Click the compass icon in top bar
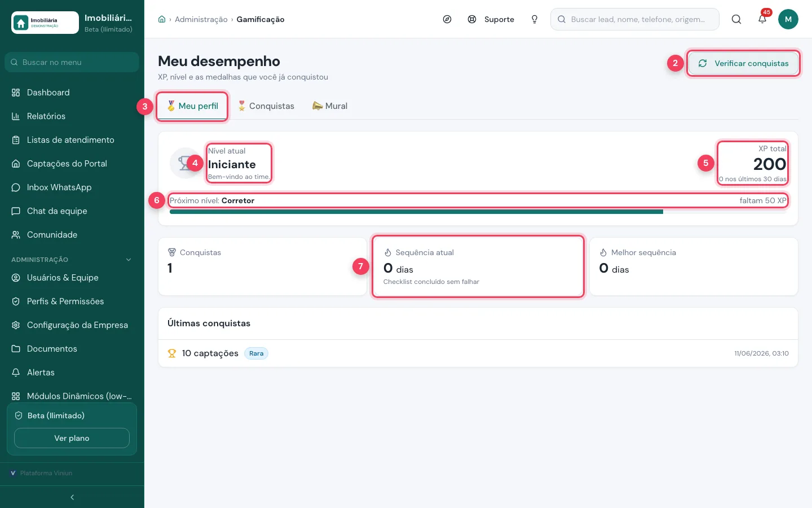The image size is (812, 508). (x=447, y=19)
